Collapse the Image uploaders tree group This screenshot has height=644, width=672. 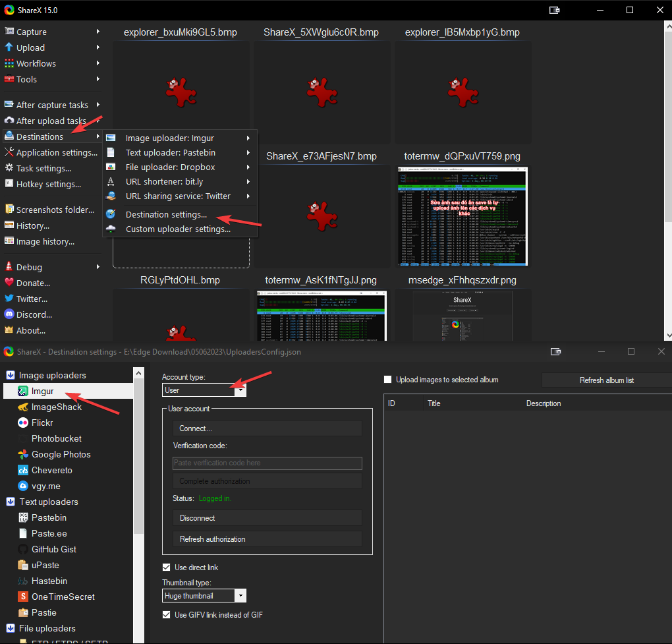[x=11, y=375]
